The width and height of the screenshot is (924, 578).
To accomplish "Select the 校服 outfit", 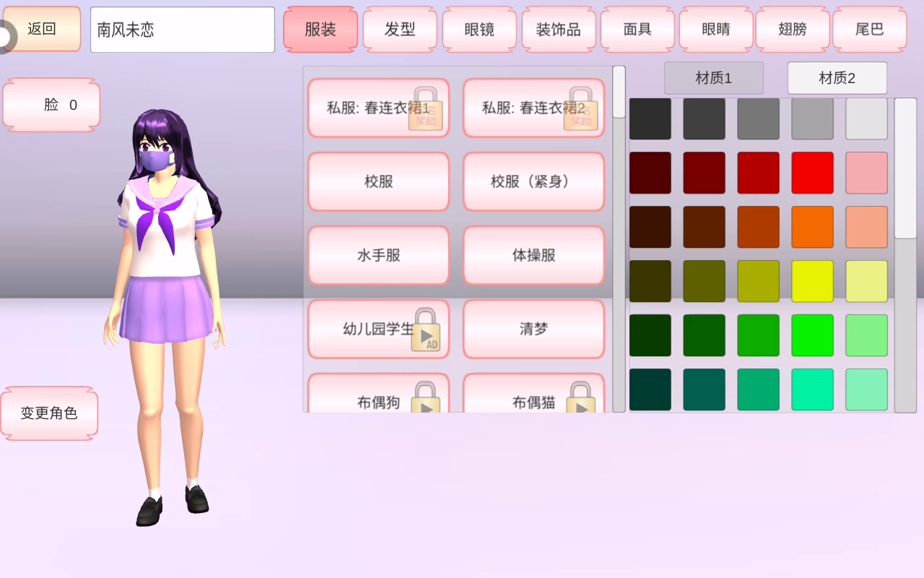I will [378, 182].
